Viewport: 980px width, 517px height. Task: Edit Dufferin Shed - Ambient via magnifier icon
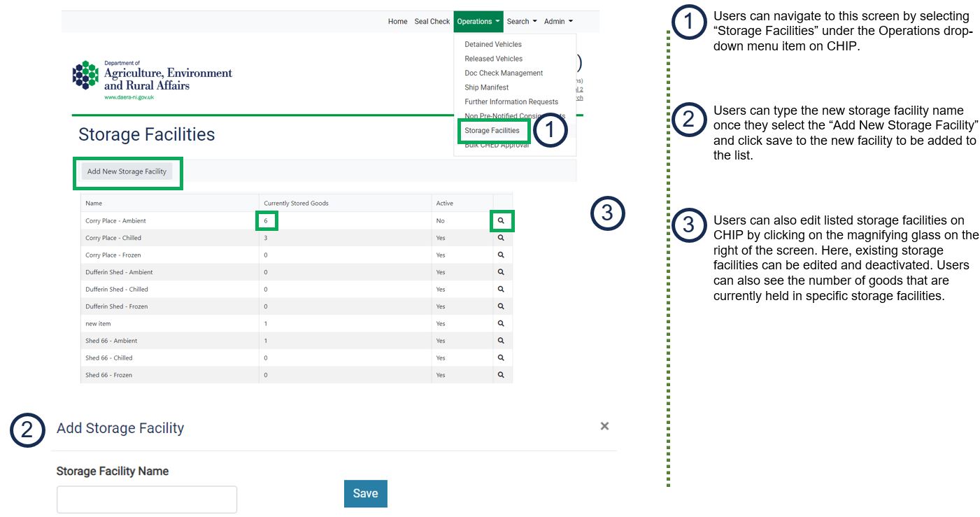click(x=501, y=272)
